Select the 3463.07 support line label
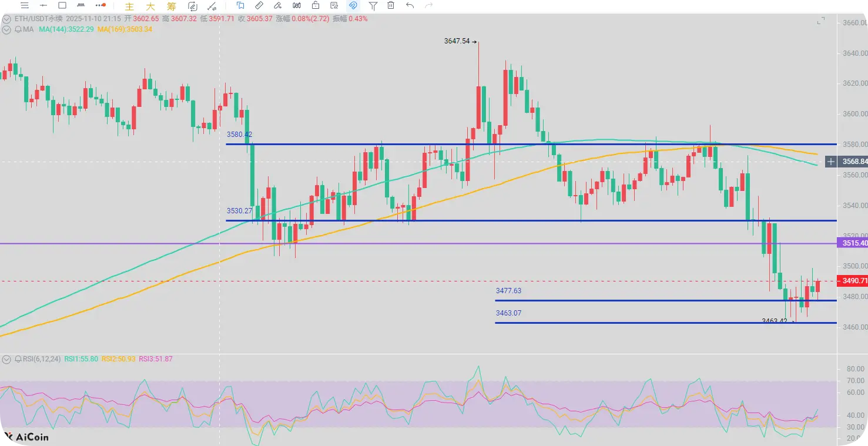Viewport: 868px width, 446px height. point(508,313)
